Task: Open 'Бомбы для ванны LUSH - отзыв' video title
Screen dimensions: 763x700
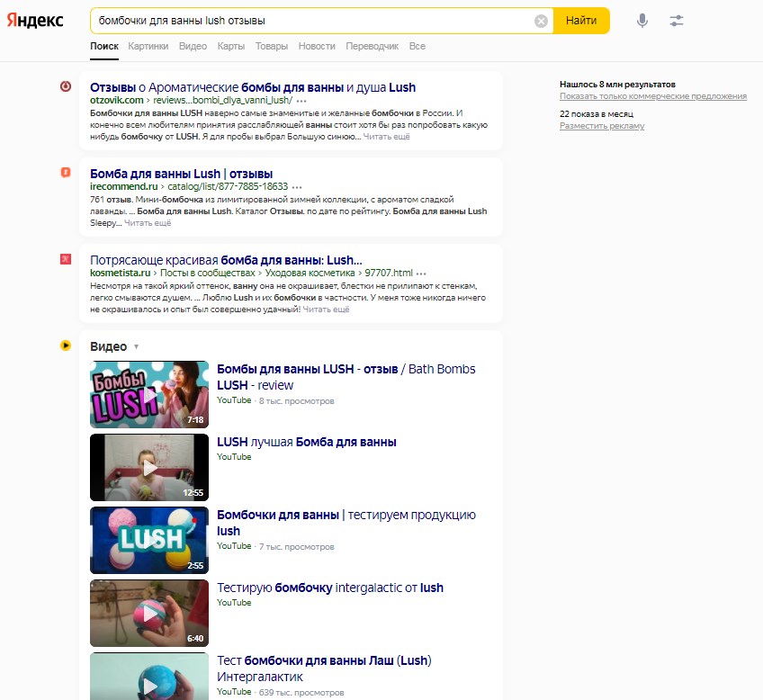Action: (x=346, y=377)
